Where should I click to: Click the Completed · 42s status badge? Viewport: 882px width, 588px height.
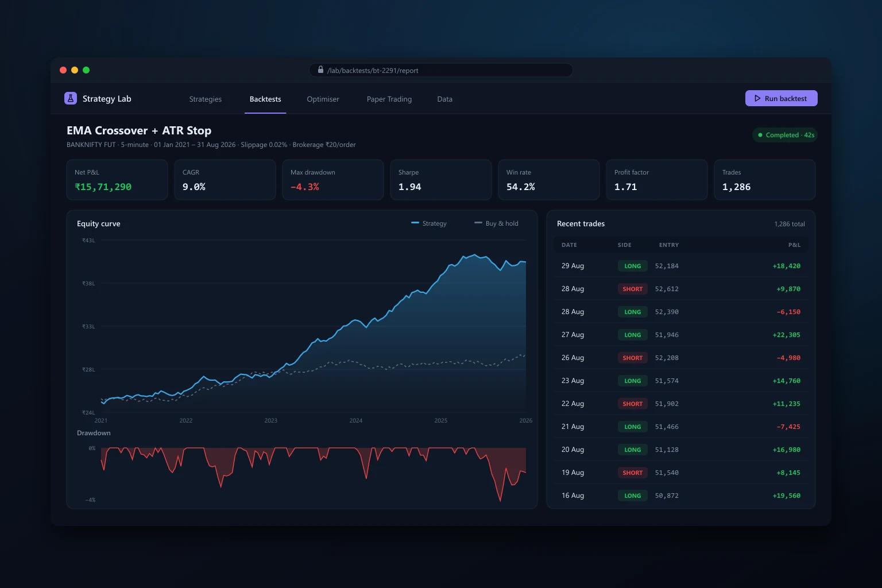point(785,135)
